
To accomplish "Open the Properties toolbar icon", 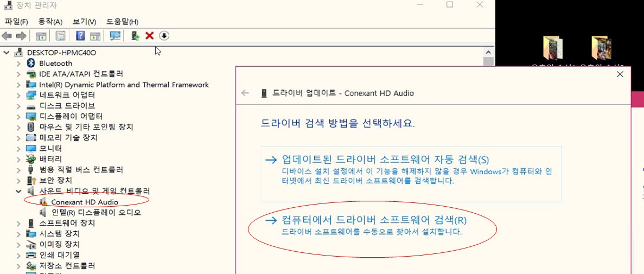I will [61, 36].
